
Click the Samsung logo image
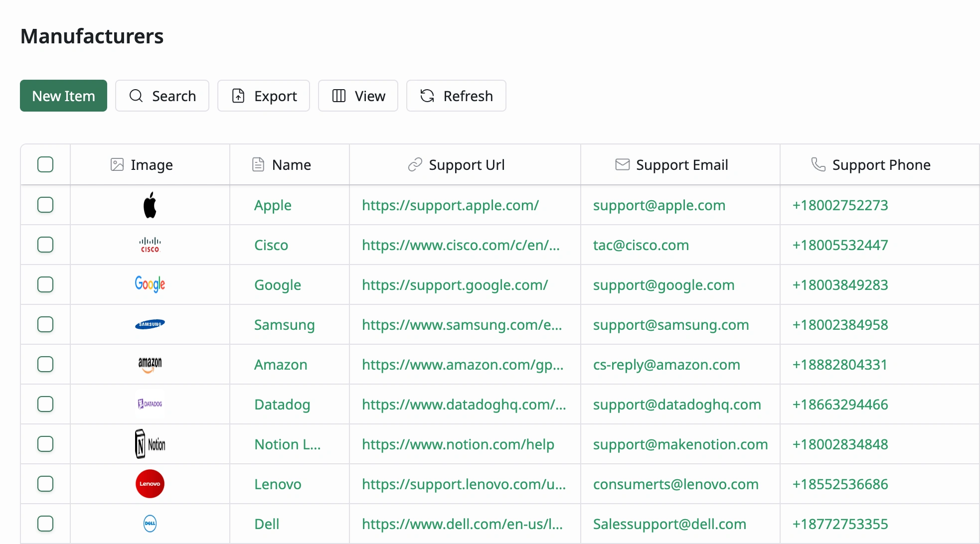(x=150, y=324)
